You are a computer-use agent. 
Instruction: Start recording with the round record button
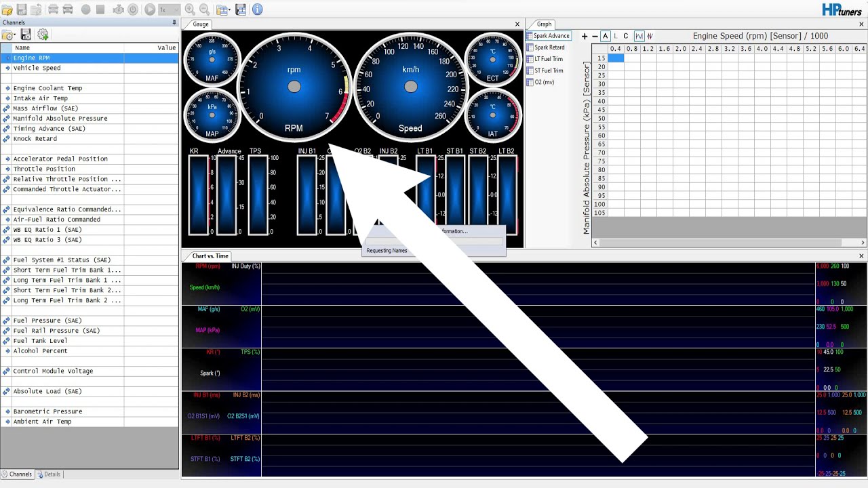coord(85,9)
